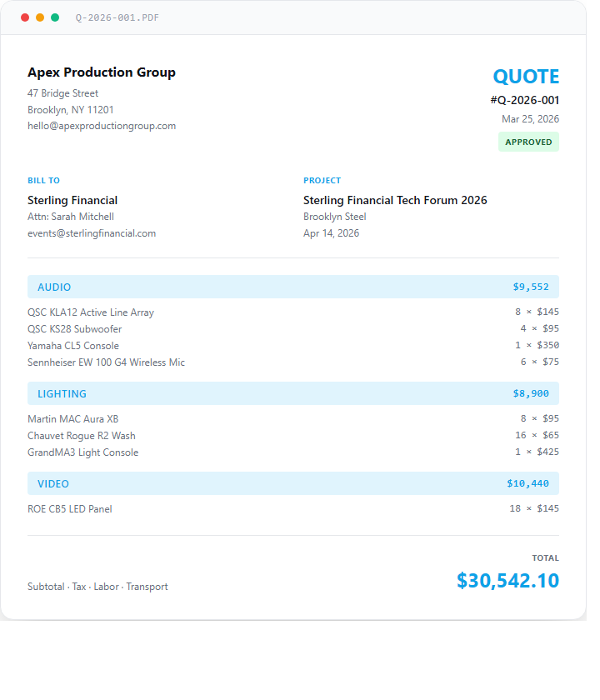Select QSC KLA12 Active Line Array item

tap(91, 312)
